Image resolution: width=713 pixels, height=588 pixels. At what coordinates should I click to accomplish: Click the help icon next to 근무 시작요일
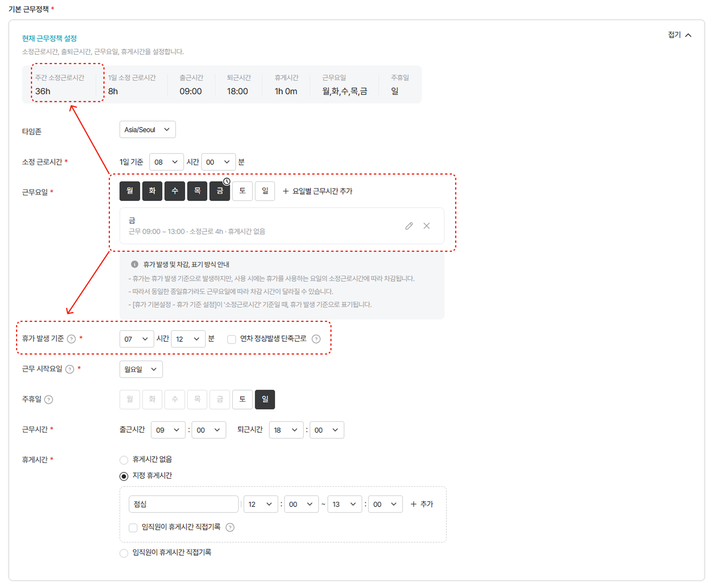click(70, 369)
